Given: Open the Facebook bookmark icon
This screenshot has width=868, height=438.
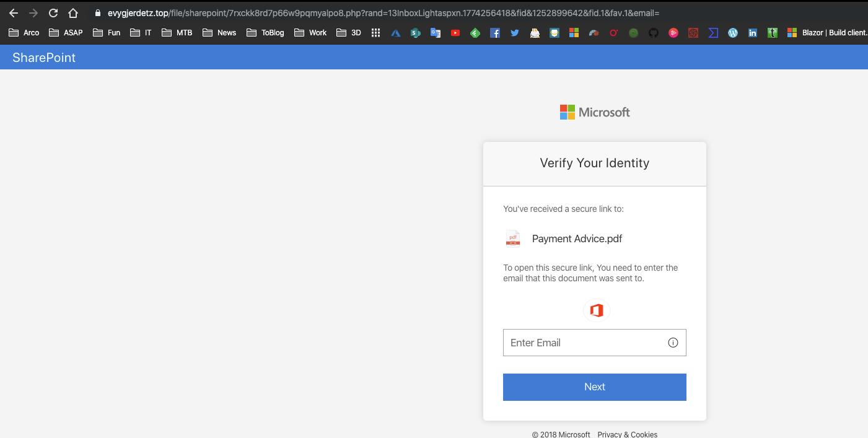Looking at the screenshot, I should coord(495,33).
